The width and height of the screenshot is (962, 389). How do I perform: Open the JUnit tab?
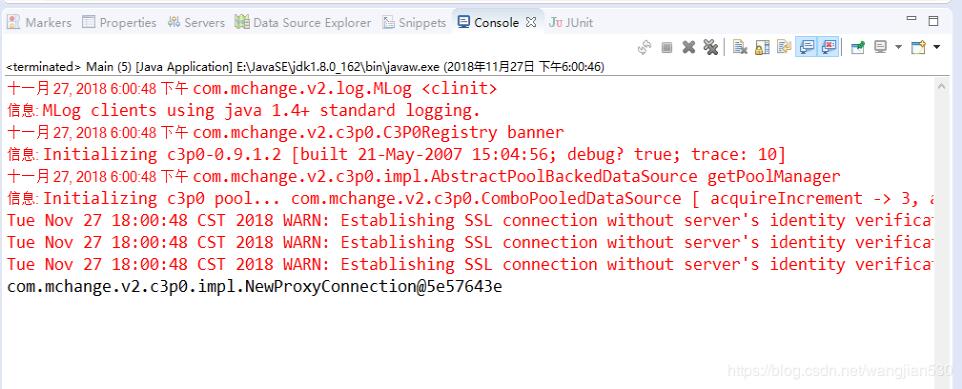571,23
